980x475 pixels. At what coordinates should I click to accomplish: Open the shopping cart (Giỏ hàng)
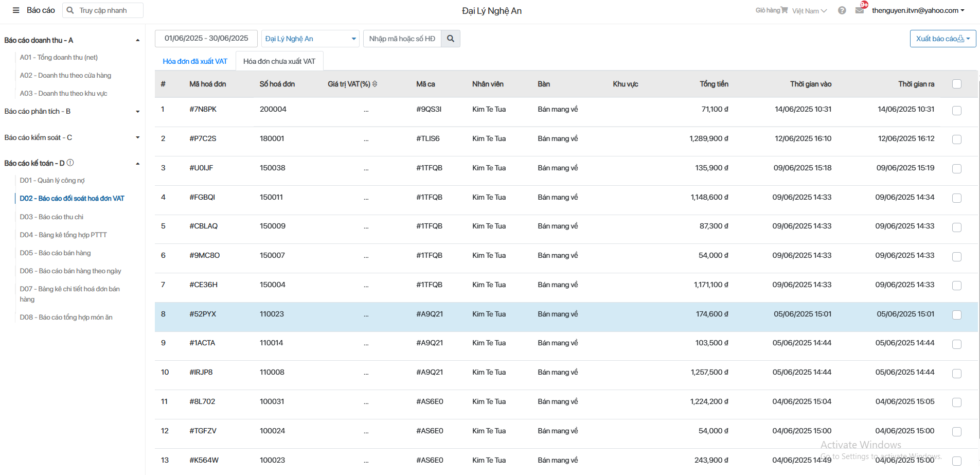pos(771,10)
